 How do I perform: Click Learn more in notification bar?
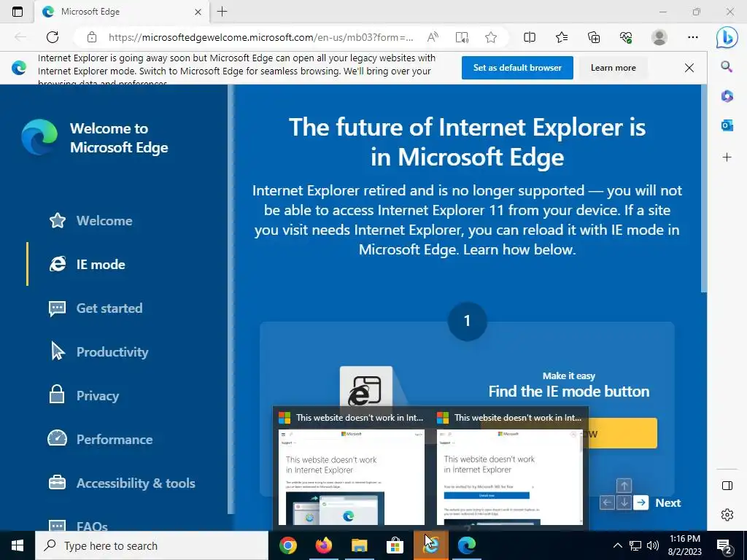pos(613,68)
